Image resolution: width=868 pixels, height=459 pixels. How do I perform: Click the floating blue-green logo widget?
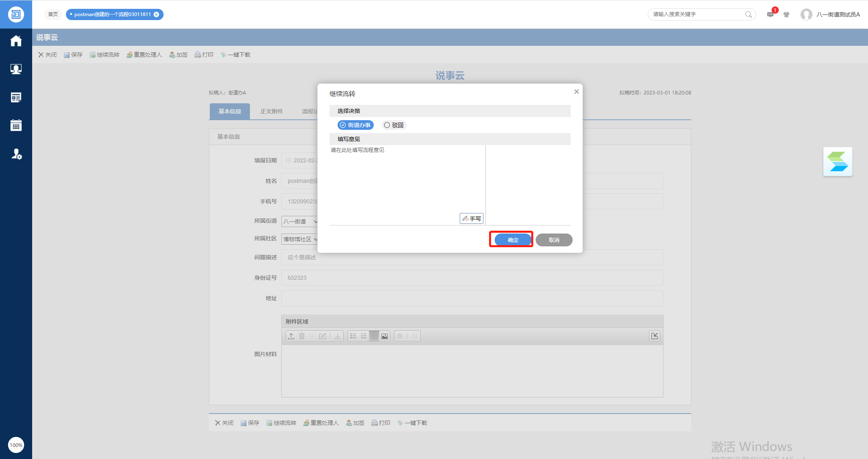pos(837,162)
